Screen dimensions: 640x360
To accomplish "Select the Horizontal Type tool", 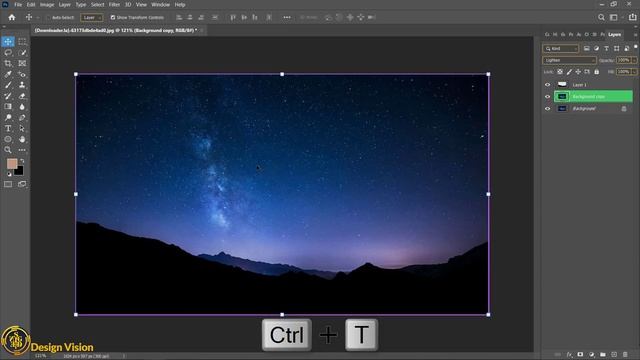I will pos(8,128).
